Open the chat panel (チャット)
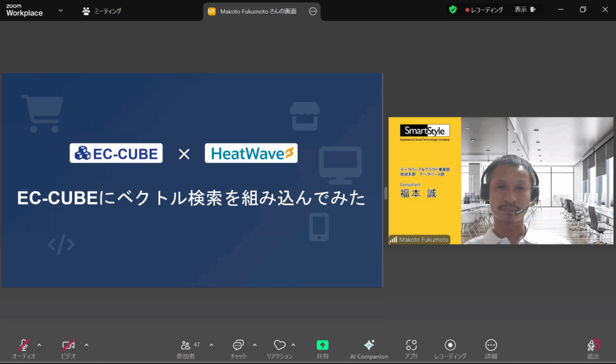Screen dimensions: 616x364 (x=238, y=349)
